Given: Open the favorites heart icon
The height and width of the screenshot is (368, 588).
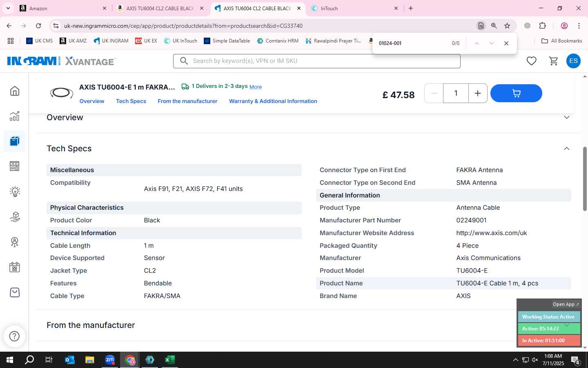Looking at the screenshot, I should click(x=531, y=61).
